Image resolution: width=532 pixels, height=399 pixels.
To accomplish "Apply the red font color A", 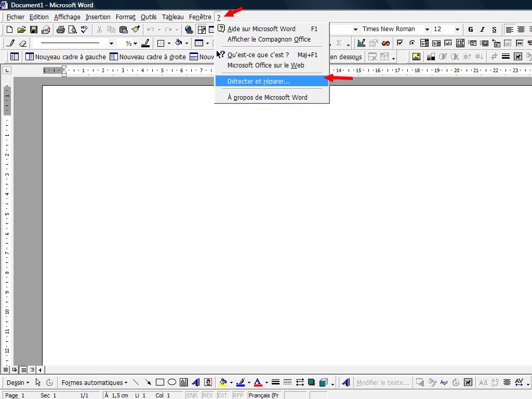I will tap(258, 382).
